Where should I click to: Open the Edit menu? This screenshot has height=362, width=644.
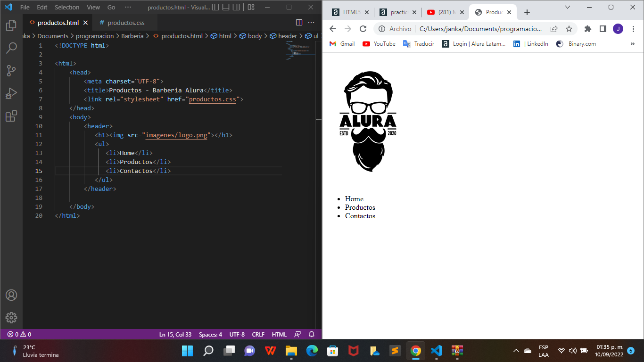pyautogui.click(x=42, y=7)
